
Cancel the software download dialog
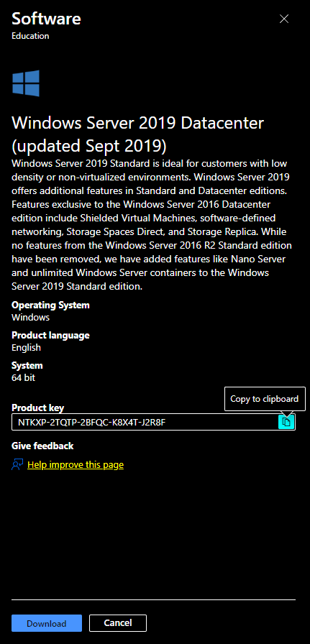[x=117, y=623]
